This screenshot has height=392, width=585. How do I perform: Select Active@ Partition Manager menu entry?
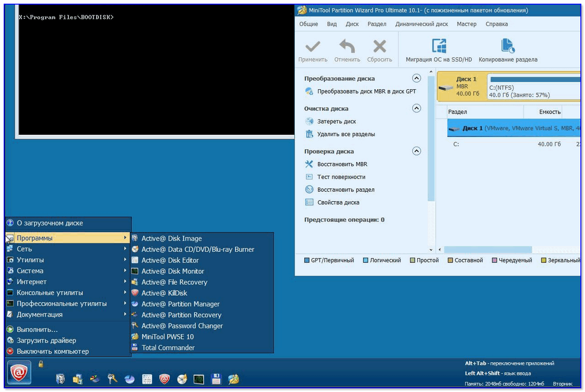click(180, 304)
